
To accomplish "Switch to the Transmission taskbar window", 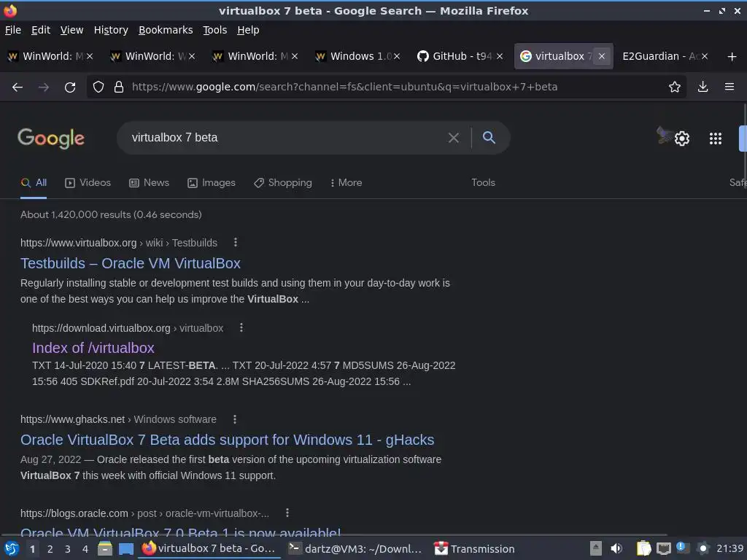I will tap(474, 549).
